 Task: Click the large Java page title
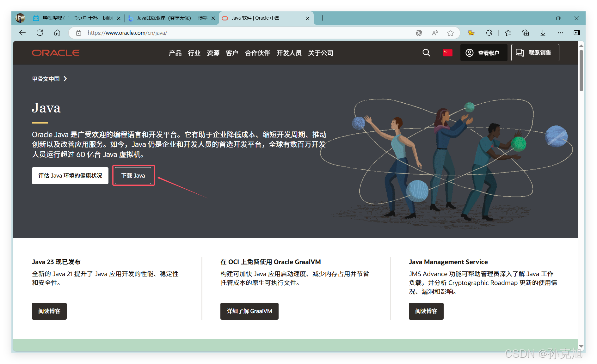click(x=46, y=108)
